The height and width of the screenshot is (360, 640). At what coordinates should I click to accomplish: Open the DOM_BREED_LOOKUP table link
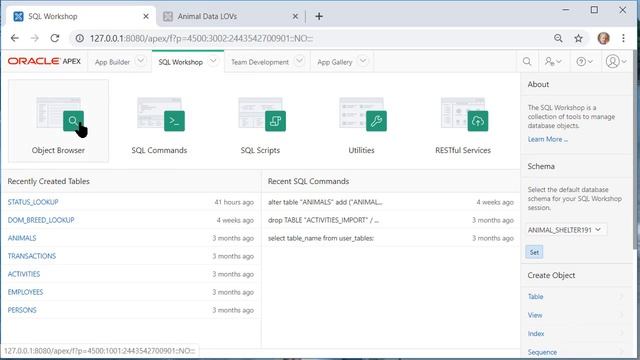41,220
